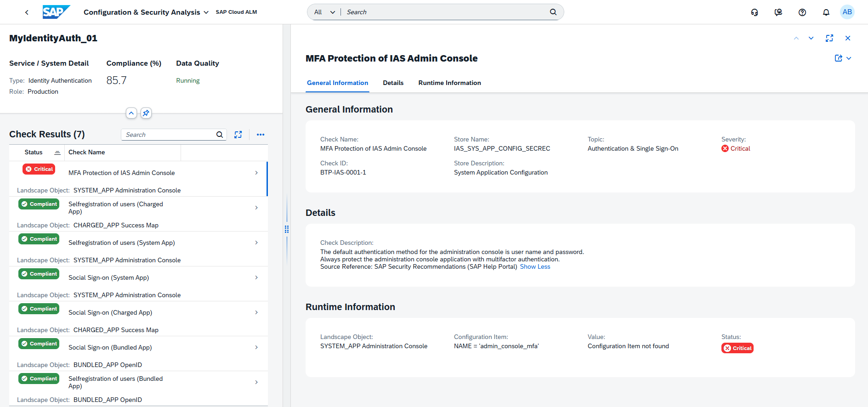868x407 pixels.
Task: Open the headset support icon
Action: pos(754,12)
